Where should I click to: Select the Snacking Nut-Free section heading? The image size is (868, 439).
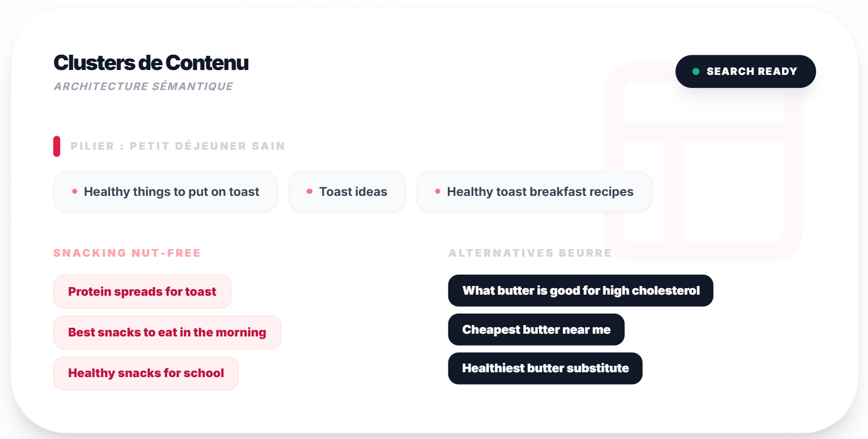coord(127,253)
